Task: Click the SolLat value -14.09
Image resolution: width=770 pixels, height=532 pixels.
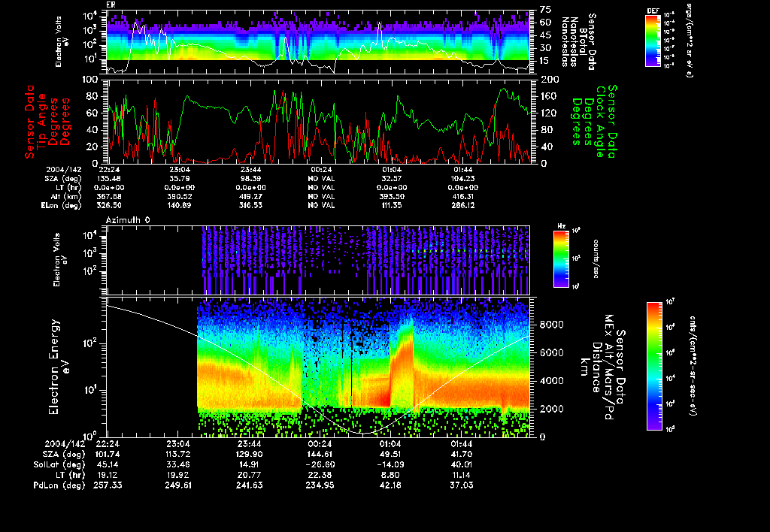Action: (391, 465)
